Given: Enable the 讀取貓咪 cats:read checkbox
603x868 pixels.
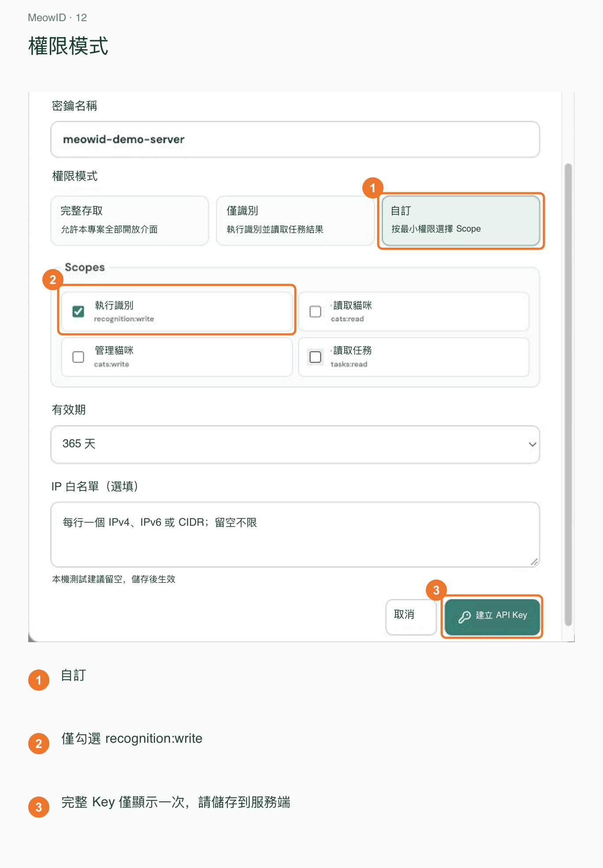Looking at the screenshot, I should tap(315, 311).
